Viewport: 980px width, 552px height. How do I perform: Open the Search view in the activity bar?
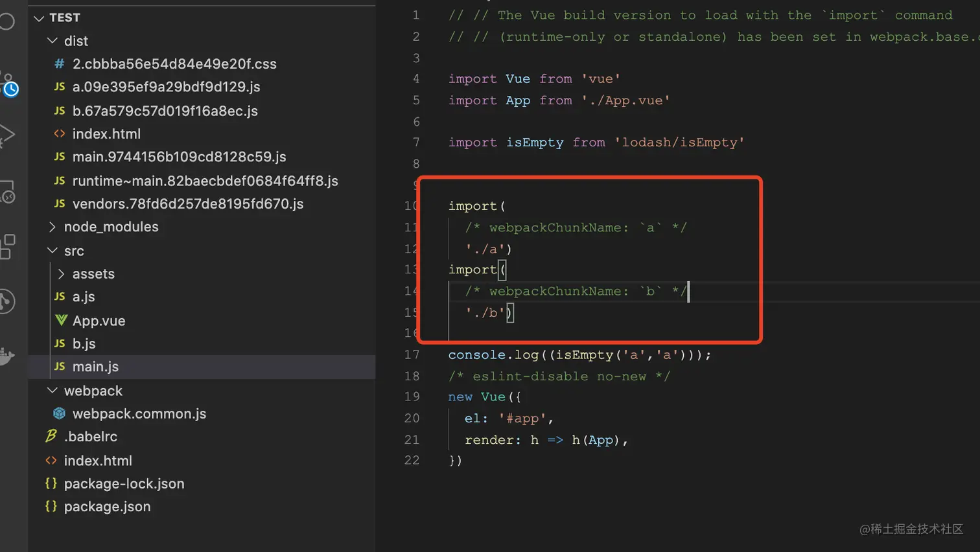(6, 21)
